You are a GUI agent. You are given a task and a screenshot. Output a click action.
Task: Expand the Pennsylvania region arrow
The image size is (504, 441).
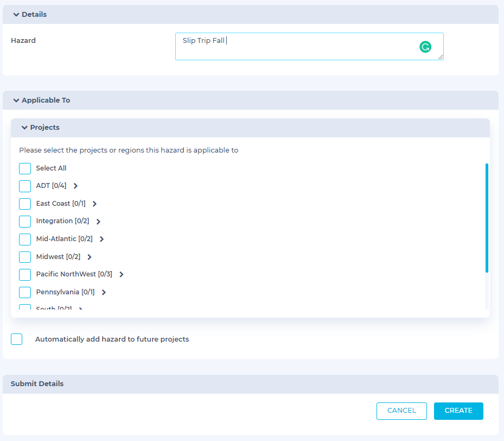(x=104, y=292)
